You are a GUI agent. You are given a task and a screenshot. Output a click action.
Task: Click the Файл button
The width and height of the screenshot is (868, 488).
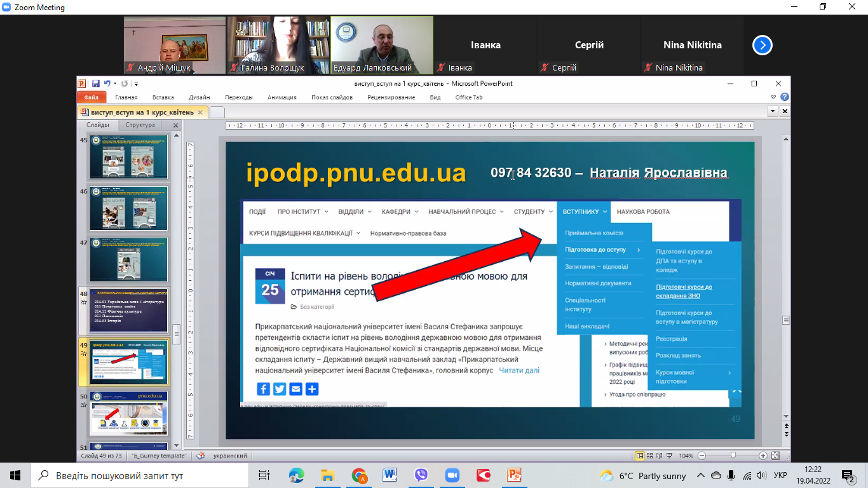(x=91, y=97)
